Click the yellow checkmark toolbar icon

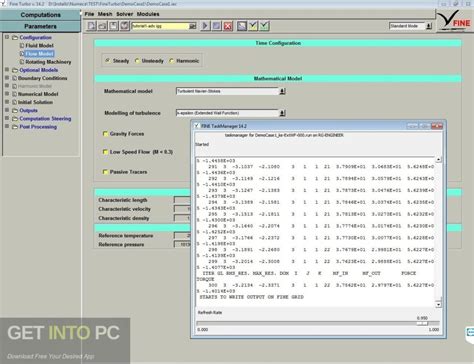point(253,26)
